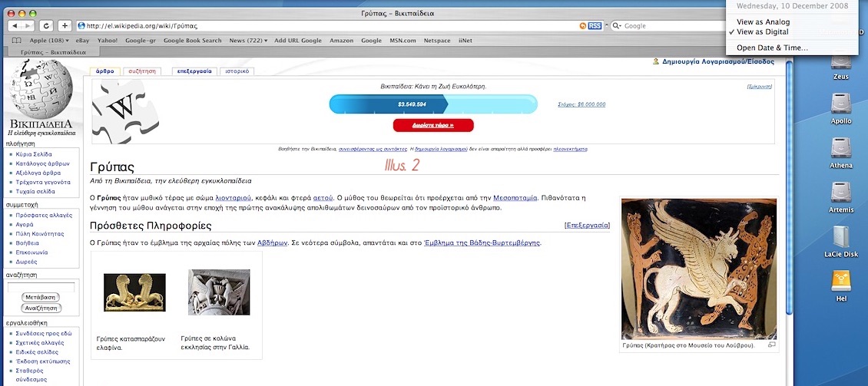
Task: Open the Zeus drive icon
Action: [x=840, y=62]
